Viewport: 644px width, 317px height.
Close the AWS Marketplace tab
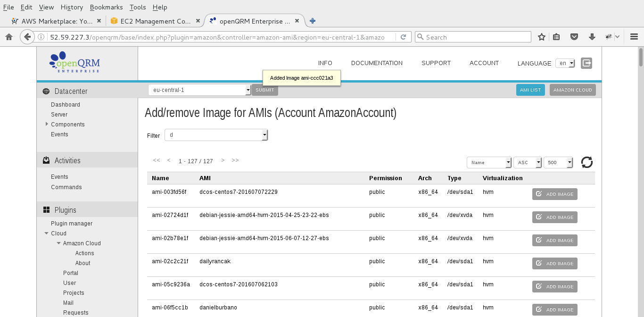[99, 21]
